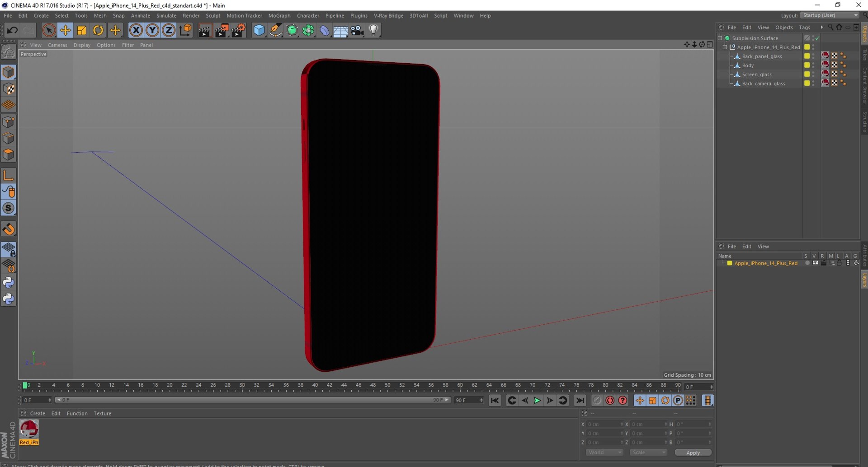
Task: Open the Array modeling objects icon
Action: tap(308, 30)
